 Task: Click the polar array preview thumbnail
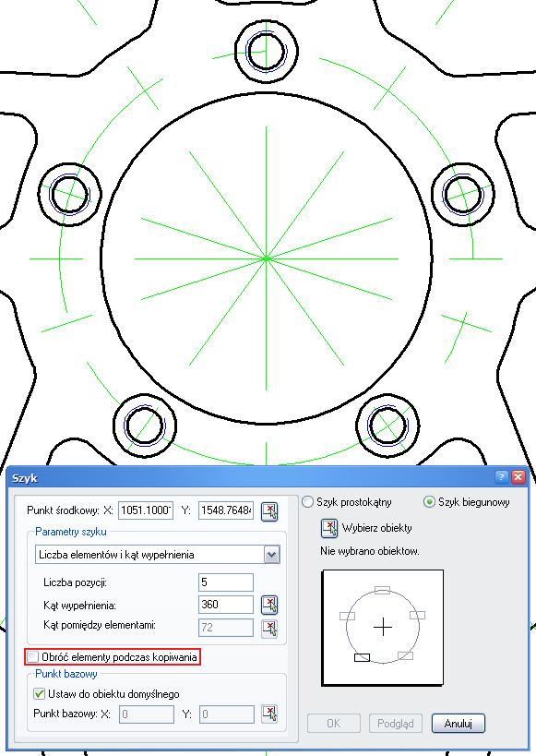[x=383, y=628]
